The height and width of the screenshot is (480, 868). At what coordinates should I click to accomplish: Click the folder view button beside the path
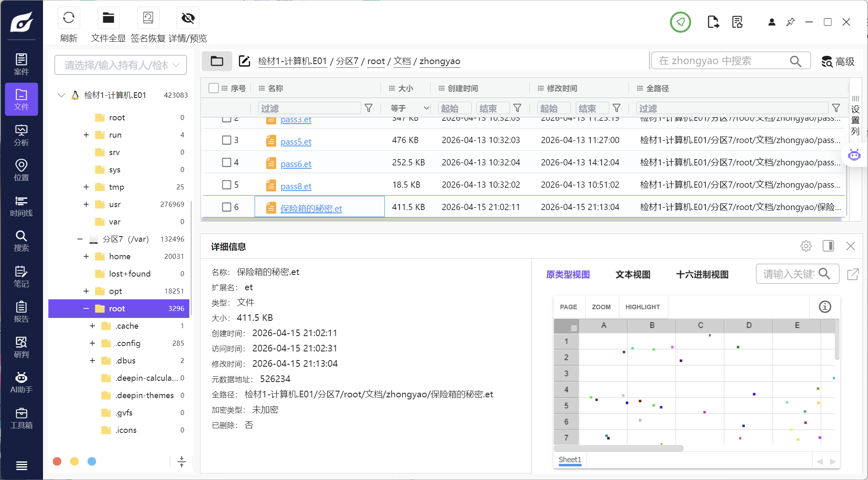coord(217,61)
